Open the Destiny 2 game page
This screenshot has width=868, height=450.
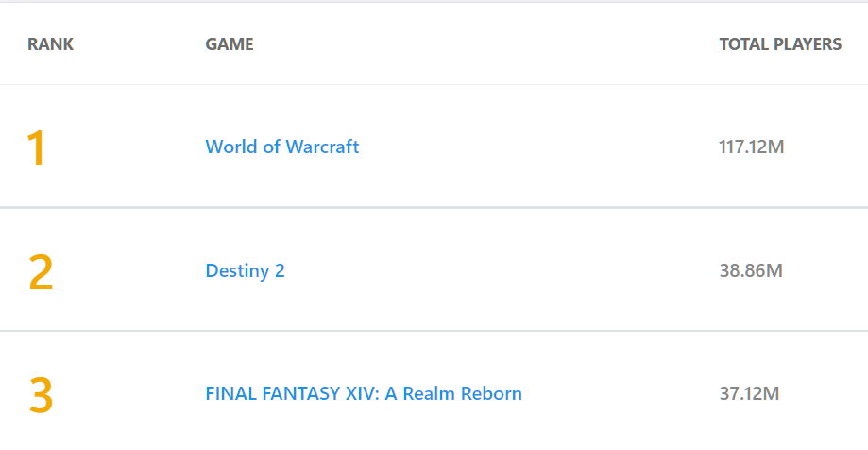tap(245, 270)
